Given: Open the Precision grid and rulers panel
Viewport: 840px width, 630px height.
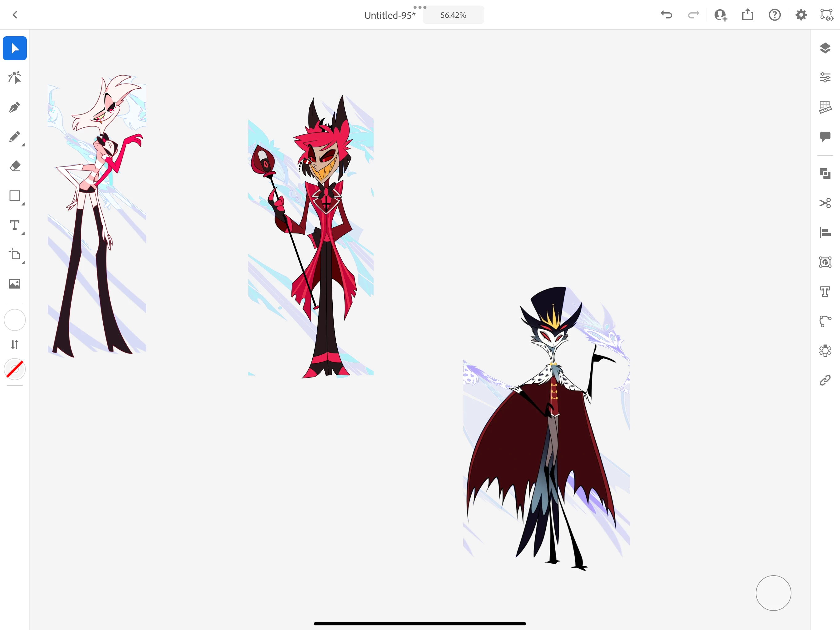Looking at the screenshot, I should coord(825,107).
